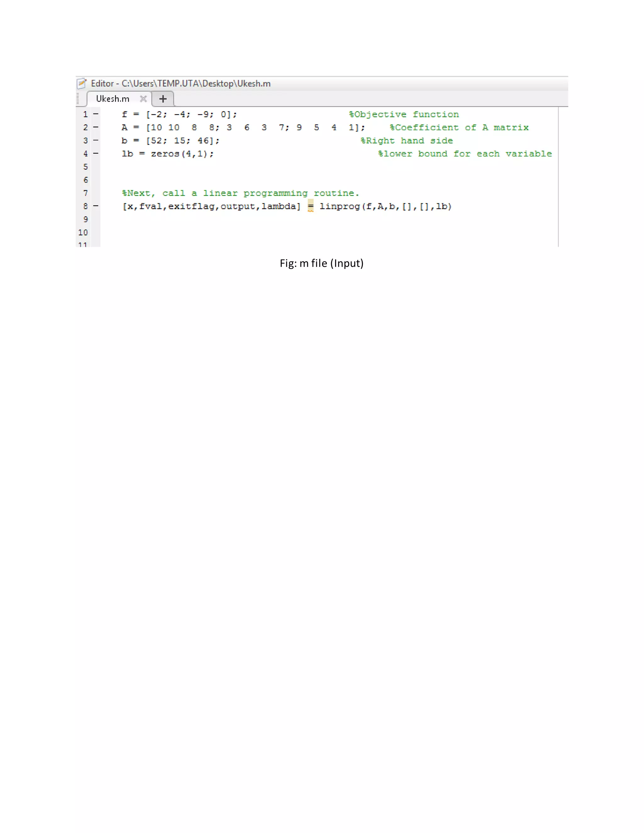The height and width of the screenshot is (833, 644).
Task: Click '%Next, call a linear programming routine.' comment
Action: (x=241, y=193)
